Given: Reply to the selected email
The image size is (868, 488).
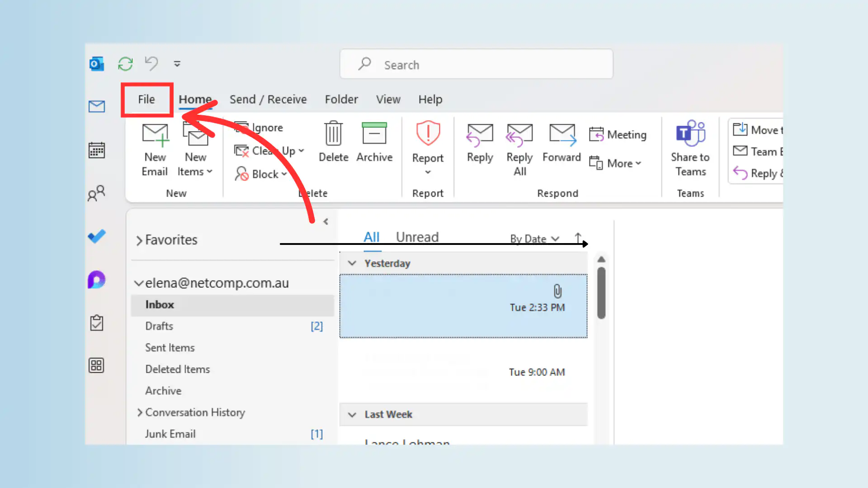Looking at the screenshot, I should [x=479, y=145].
